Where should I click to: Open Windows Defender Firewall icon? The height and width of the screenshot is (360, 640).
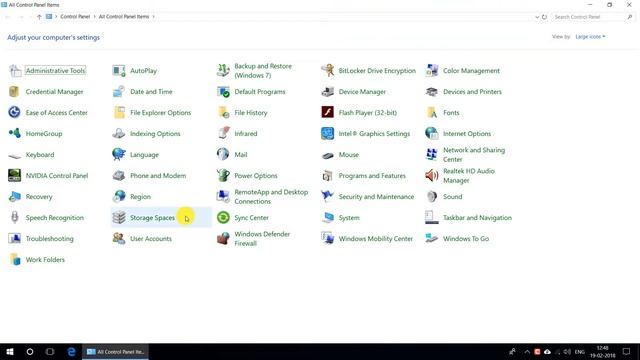223,238
